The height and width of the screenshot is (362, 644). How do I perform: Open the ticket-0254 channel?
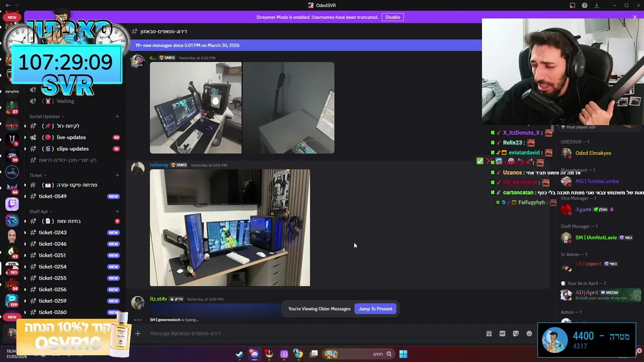74,267
